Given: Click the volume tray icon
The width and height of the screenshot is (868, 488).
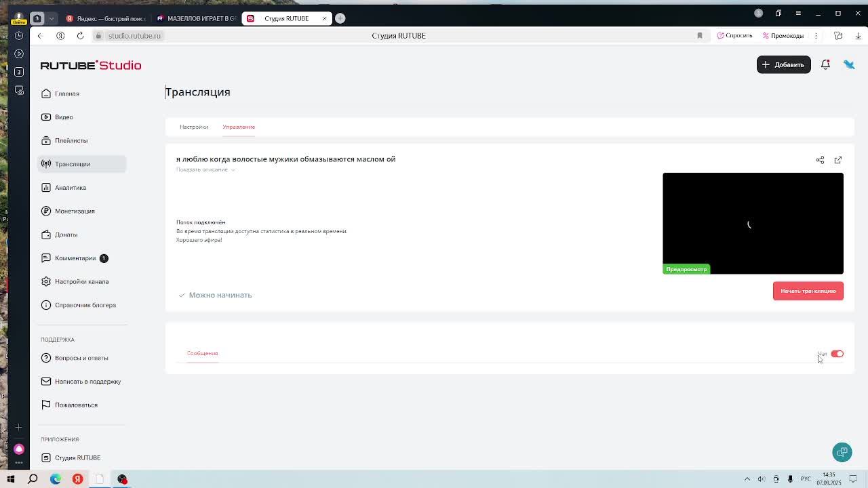Looking at the screenshot, I should coord(762,479).
